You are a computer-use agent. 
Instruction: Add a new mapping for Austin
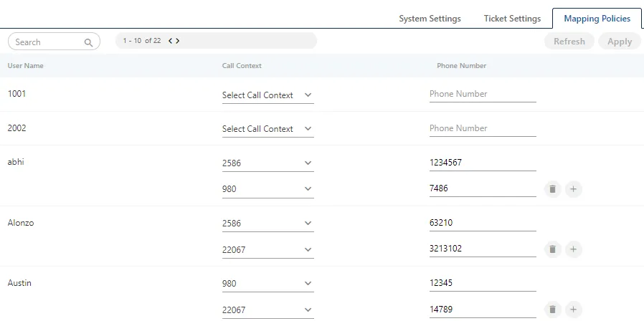point(574,310)
